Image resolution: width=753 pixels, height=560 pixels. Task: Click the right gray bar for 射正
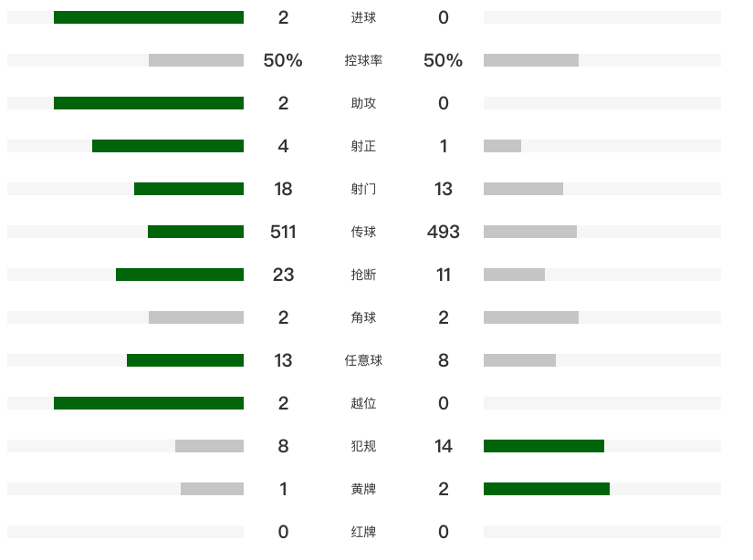pyautogui.click(x=502, y=146)
